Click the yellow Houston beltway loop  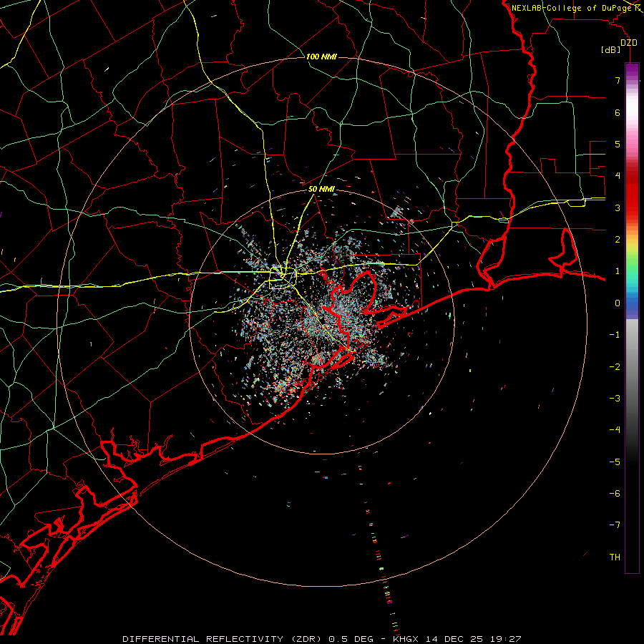coord(283,278)
